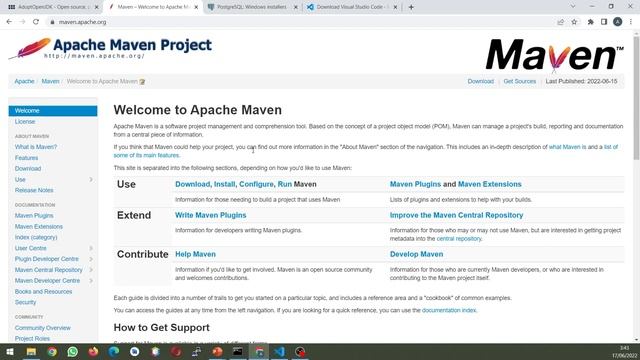Expand the User Centre chevron
640x360 pixels.
91,248
